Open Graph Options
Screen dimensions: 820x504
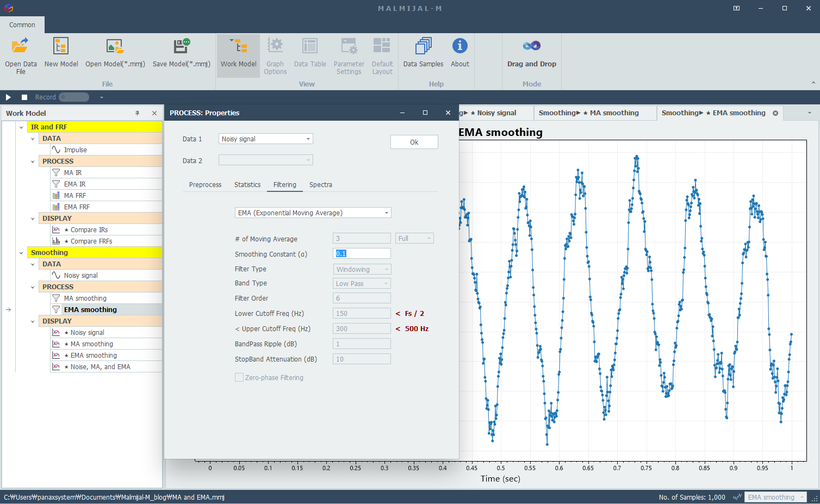pos(275,55)
